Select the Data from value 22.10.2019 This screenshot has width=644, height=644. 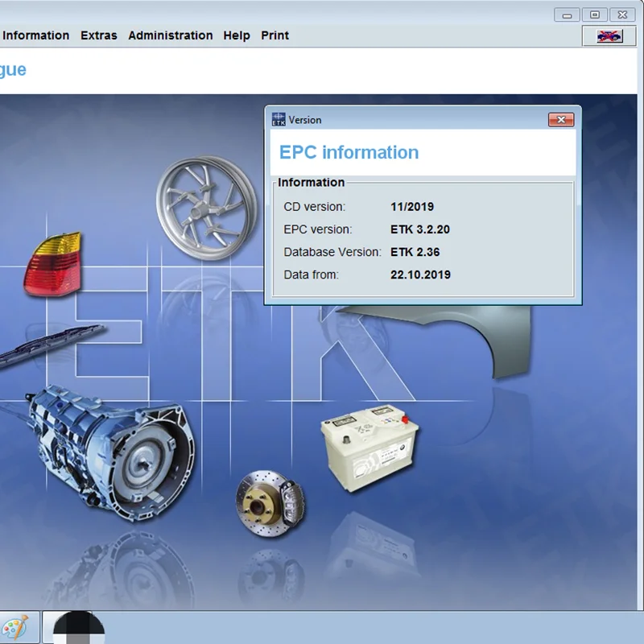tap(420, 275)
